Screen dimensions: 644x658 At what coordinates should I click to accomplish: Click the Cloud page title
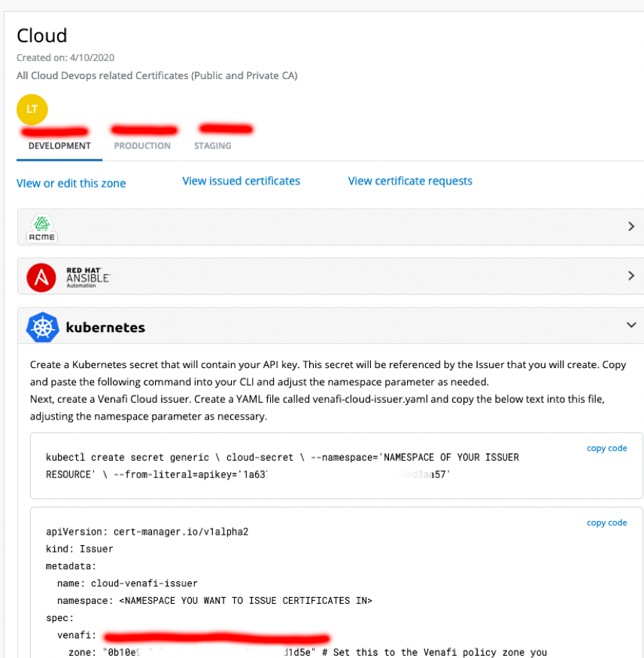click(42, 35)
